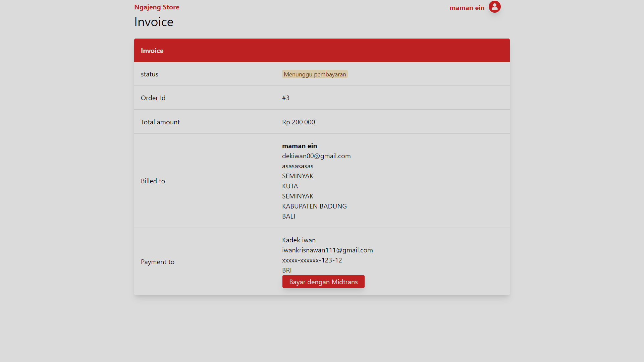
Task: Click the user avatar icon
Action: coord(494,7)
